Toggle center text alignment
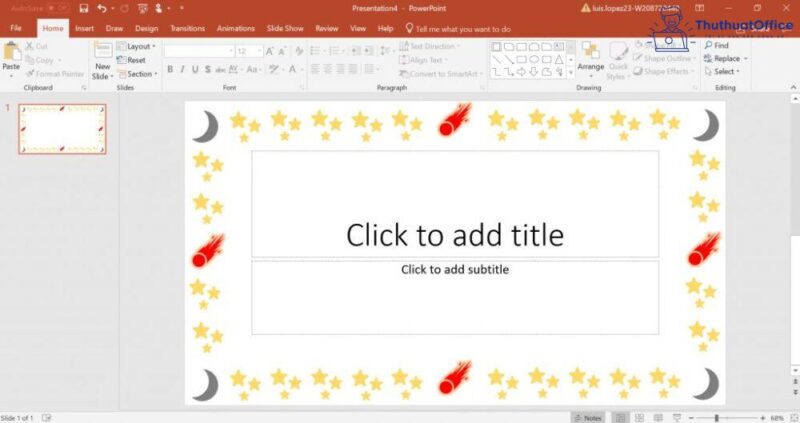Image resolution: width=800 pixels, height=423 pixels. click(328, 69)
